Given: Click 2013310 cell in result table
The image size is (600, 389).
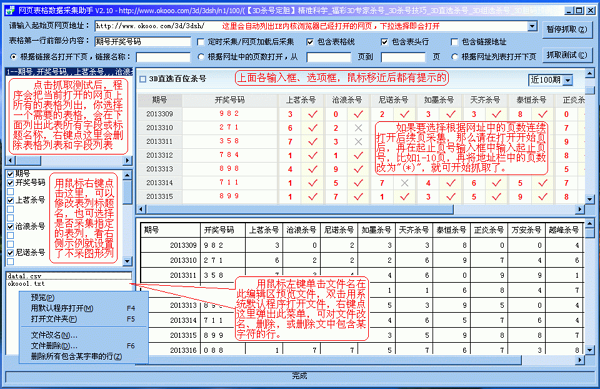Looking at the screenshot, I should click(183, 260).
